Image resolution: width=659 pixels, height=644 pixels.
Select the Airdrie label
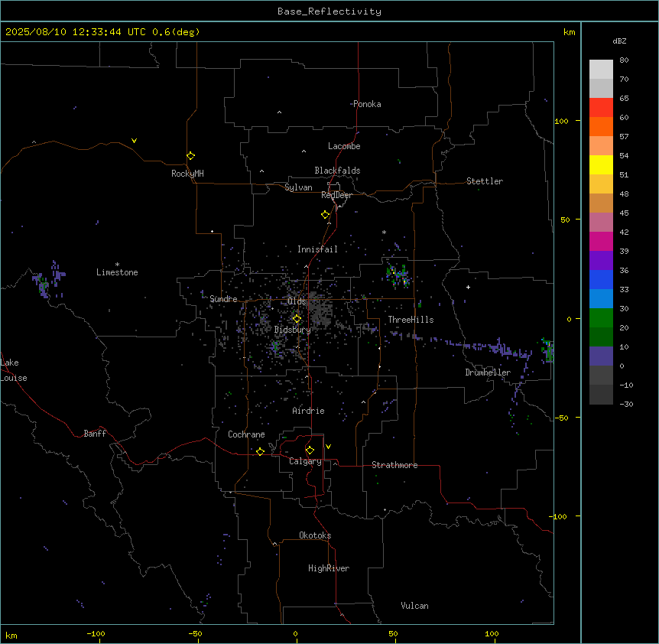tap(308, 411)
